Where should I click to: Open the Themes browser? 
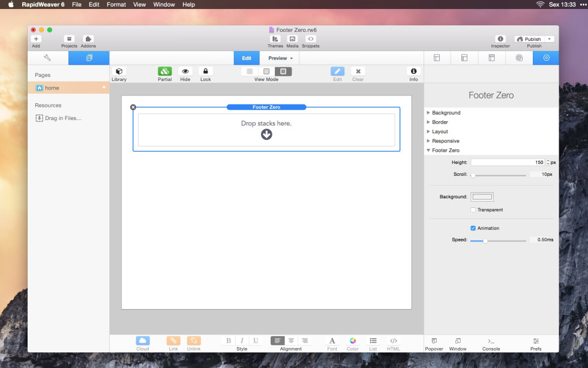(275, 39)
